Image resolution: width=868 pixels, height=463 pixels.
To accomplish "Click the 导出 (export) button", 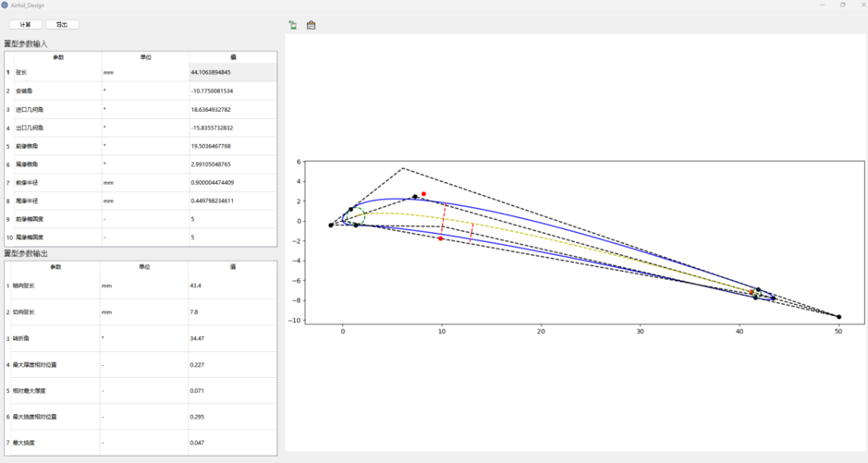I will pos(62,24).
